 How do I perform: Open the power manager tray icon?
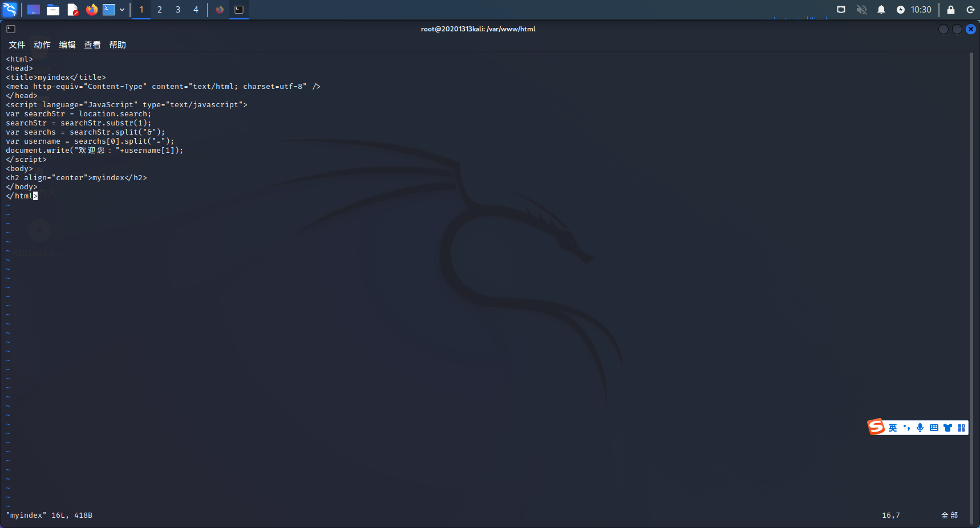901,10
